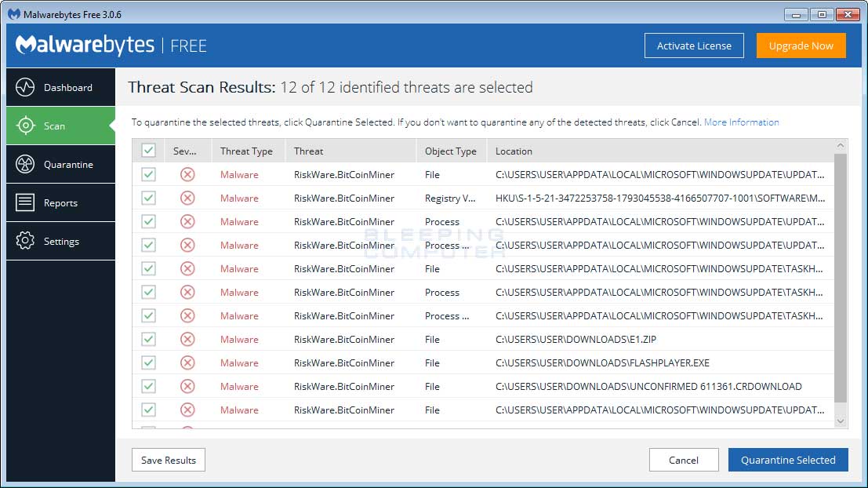Screen dimensions: 868x488
Task: Click the Malwarebytes logo in title bar
Action: click(x=14, y=14)
